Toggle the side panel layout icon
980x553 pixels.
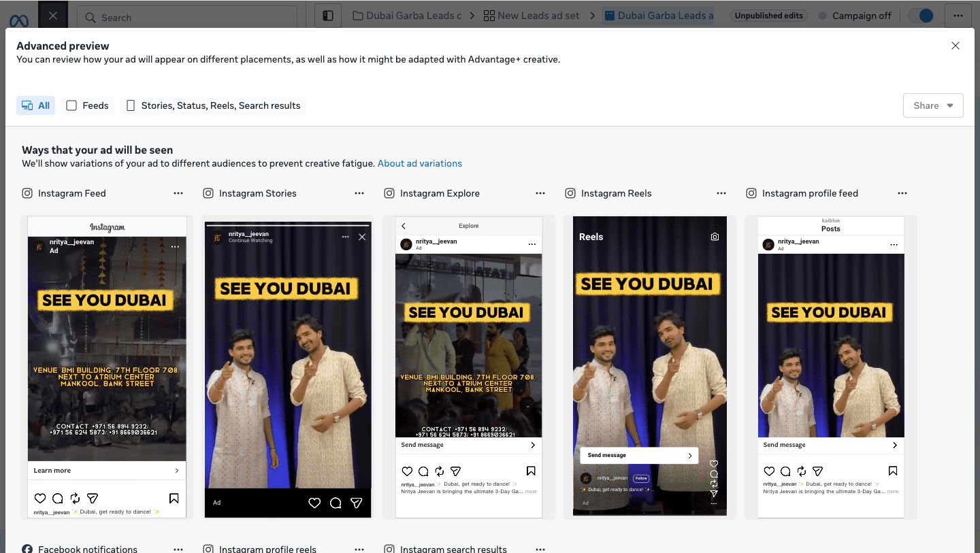point(328,16)
